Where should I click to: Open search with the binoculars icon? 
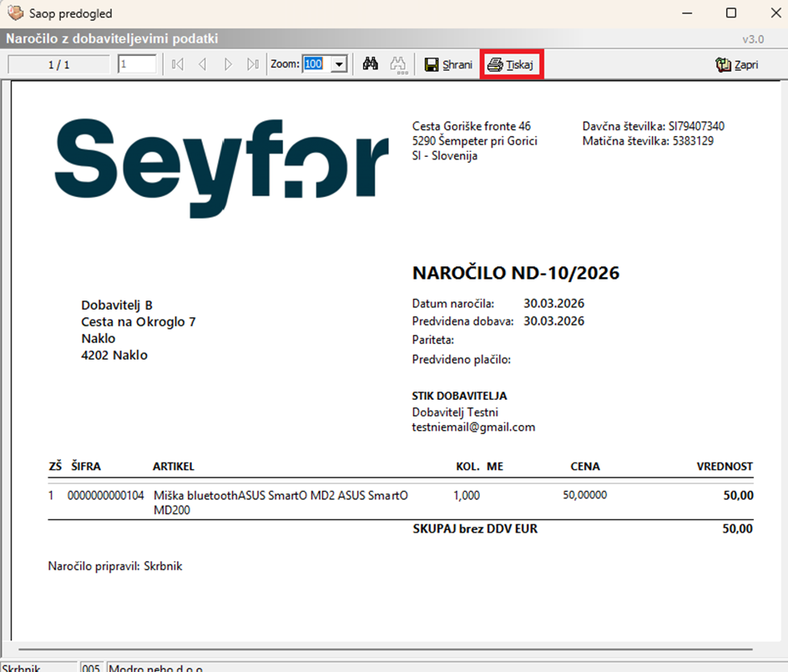pyautogui.click(x=371, y=63)
